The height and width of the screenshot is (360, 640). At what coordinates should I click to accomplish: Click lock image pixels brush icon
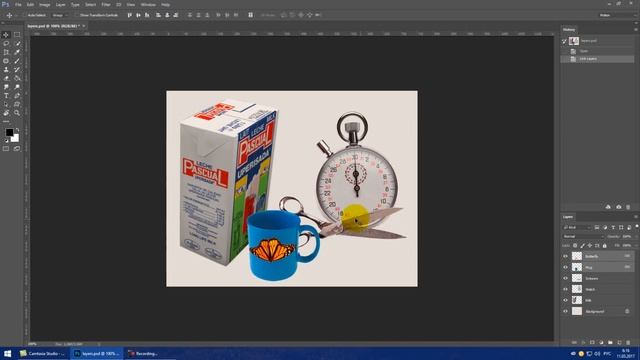582,246
